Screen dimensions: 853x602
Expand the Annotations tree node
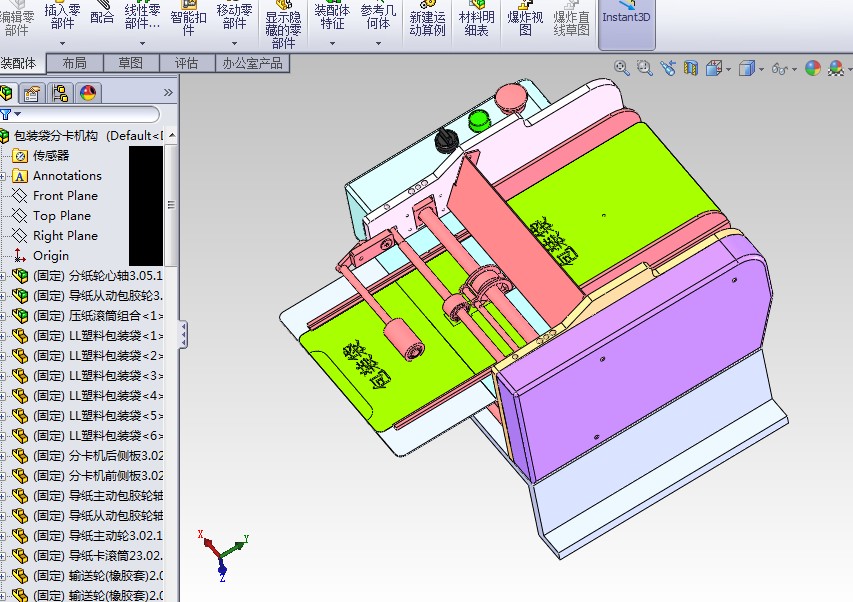pos(4,176)
